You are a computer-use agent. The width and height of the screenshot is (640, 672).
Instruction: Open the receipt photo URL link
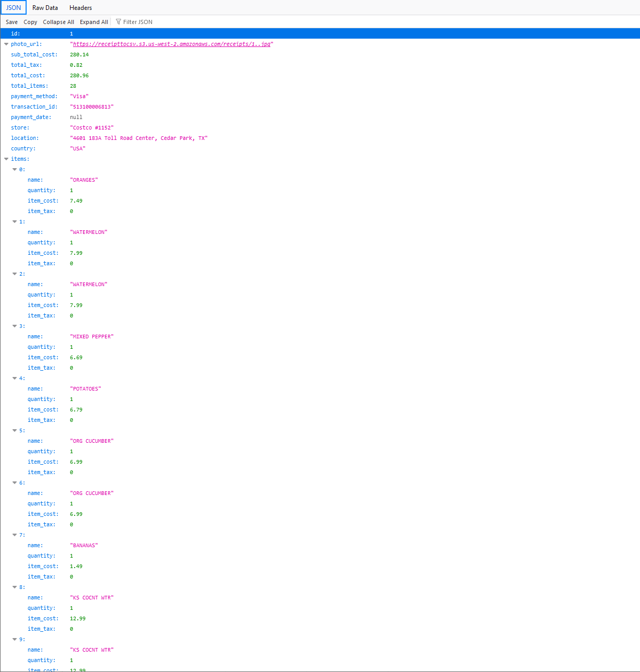click(x=172, y=44)
